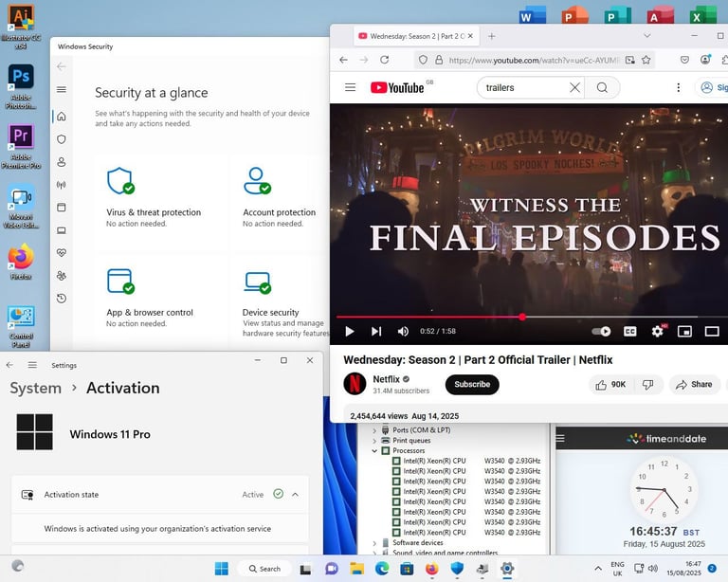Select the Wednesday: Season 2 browser tab

pyautogui.click(x=416, y=36)
